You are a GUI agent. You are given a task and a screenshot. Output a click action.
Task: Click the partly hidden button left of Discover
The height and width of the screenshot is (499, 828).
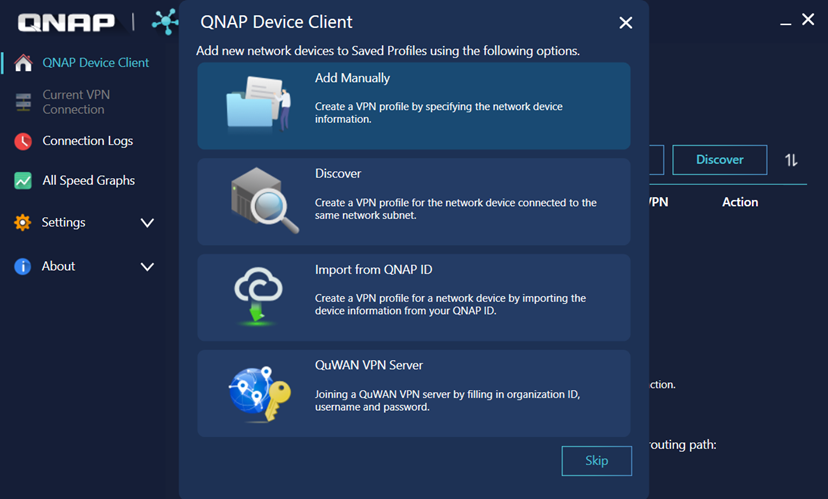pos(656,159)
